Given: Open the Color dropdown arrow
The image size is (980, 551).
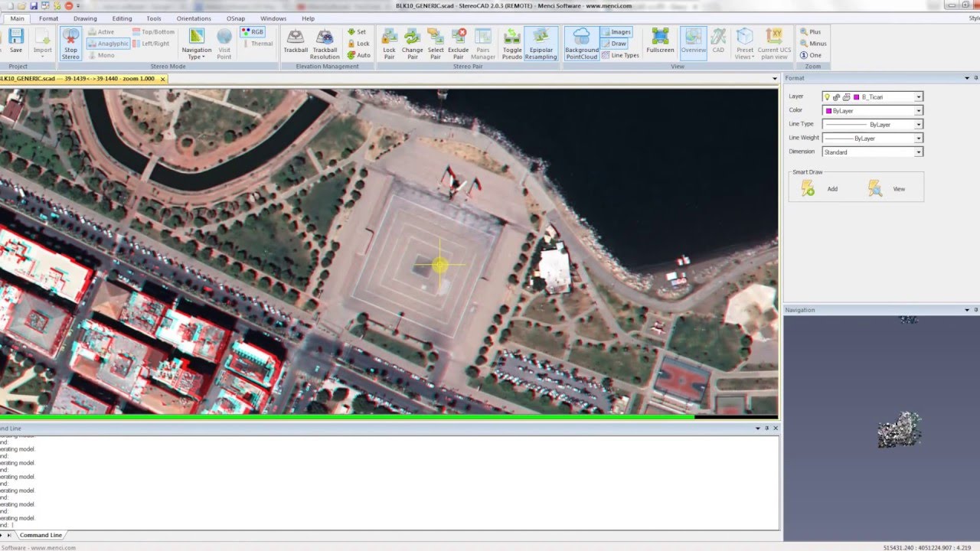Looking at the screenshot, I should [919, 111].
